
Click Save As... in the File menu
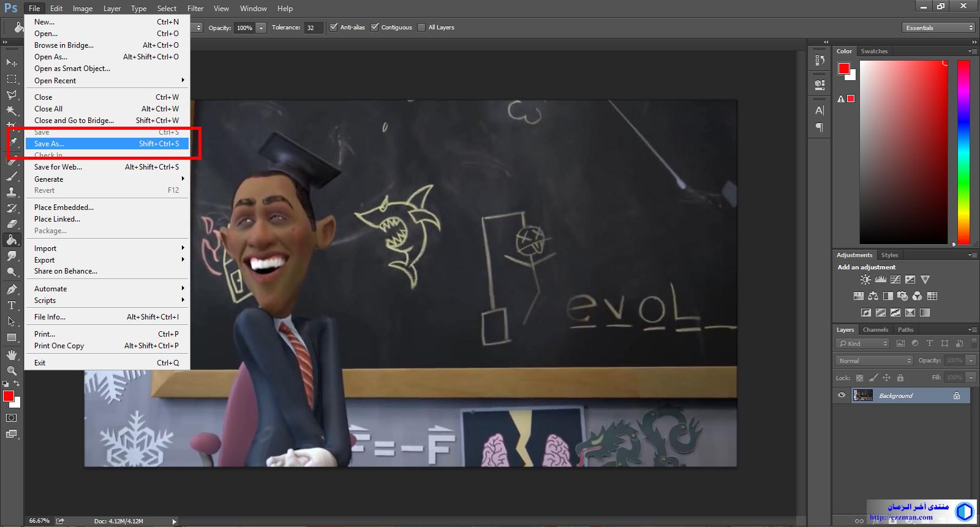click(49, 144)
